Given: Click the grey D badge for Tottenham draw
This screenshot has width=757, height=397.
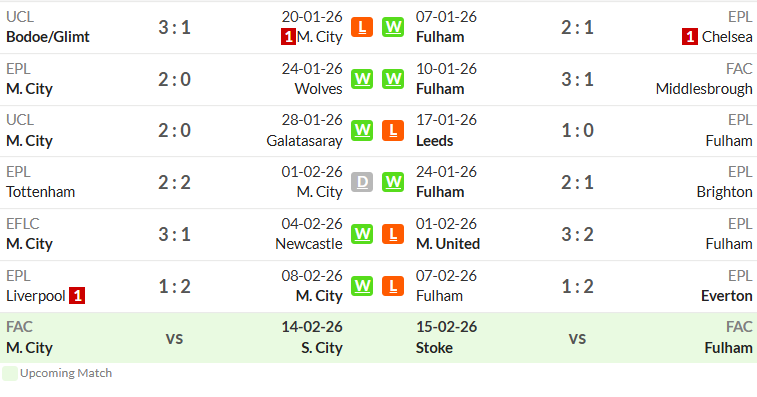Looking at the screenshot, I should (x=362, y=182).
